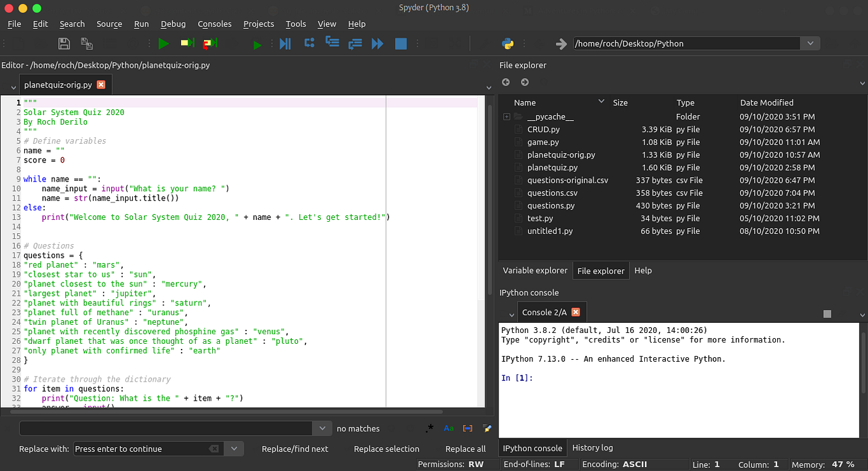This screenshot has height=471, width=868.
Task: Click the Memory usage indicator in status bar
Action: [x=824, y=464]
